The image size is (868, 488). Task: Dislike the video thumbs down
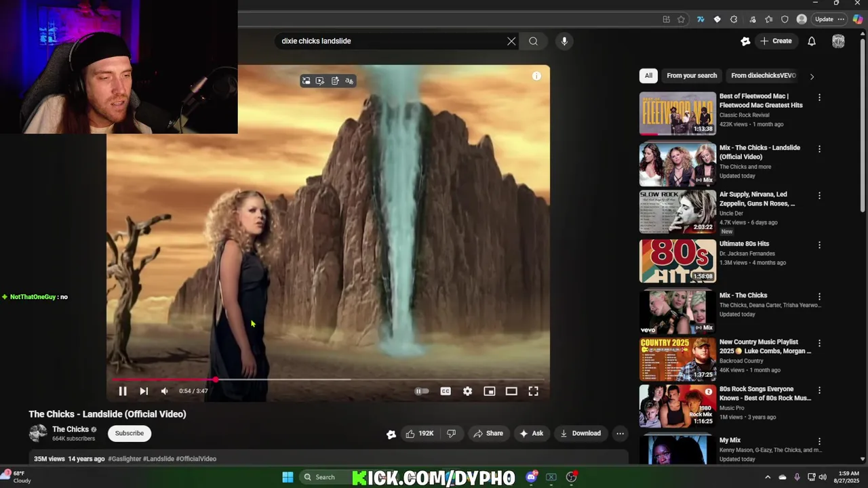451,434
